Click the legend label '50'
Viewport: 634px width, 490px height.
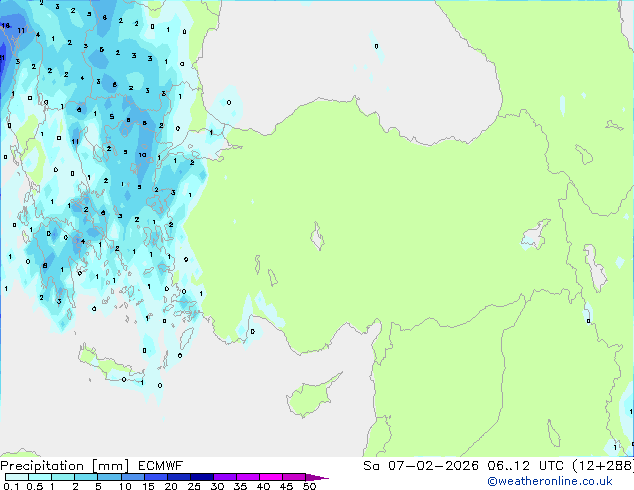click(x=309, y=486)
